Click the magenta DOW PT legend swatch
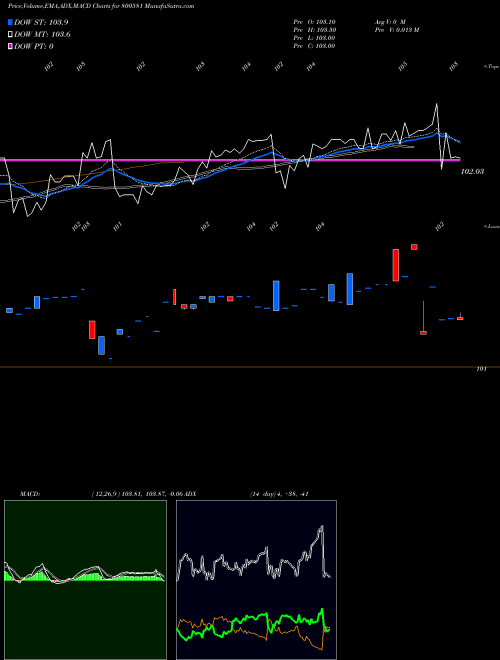 [10, 46]
